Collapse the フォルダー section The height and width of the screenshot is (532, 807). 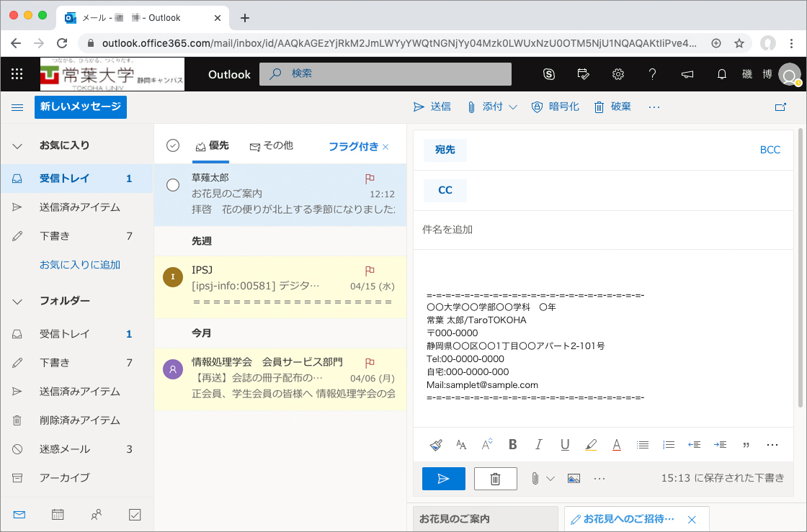tap(18, 301)
